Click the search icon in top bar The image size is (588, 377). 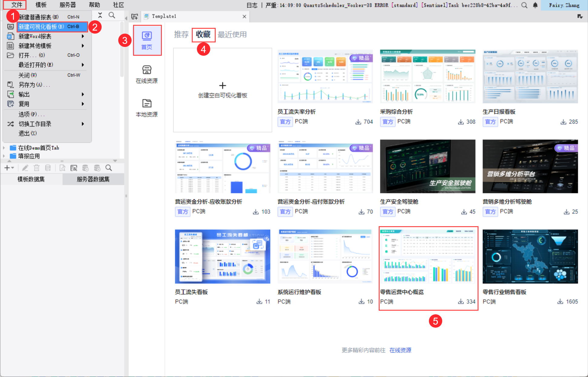point(524,5)
